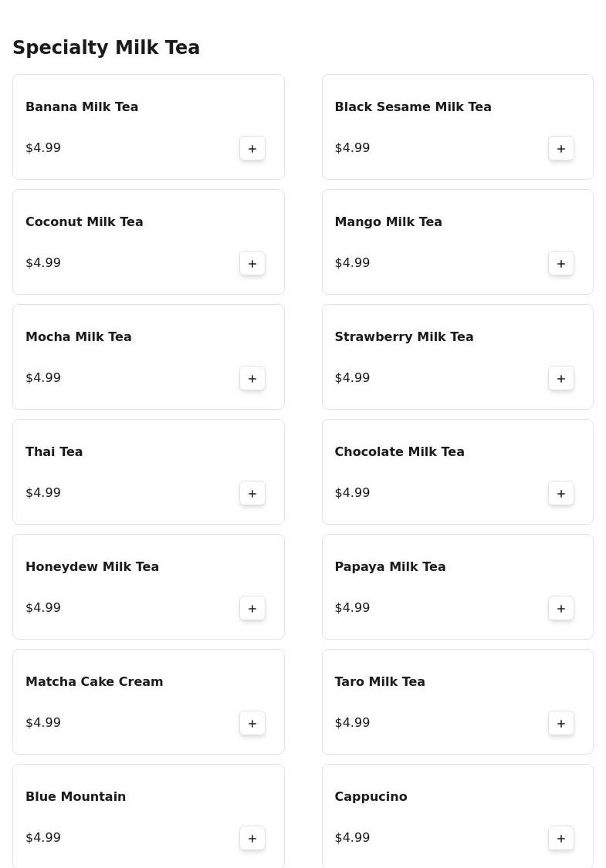
Task: Click the Specialty Milk Tea heading
Action: pos(107,48)
